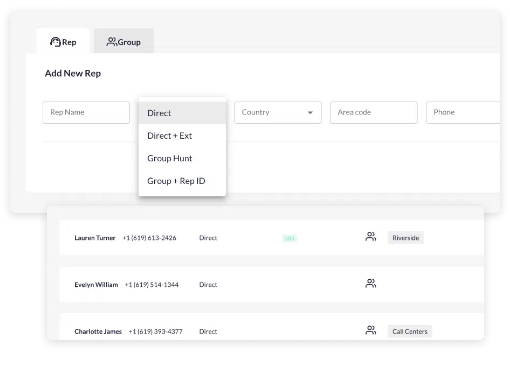Click the Area code field

click(x=374, y=113)
